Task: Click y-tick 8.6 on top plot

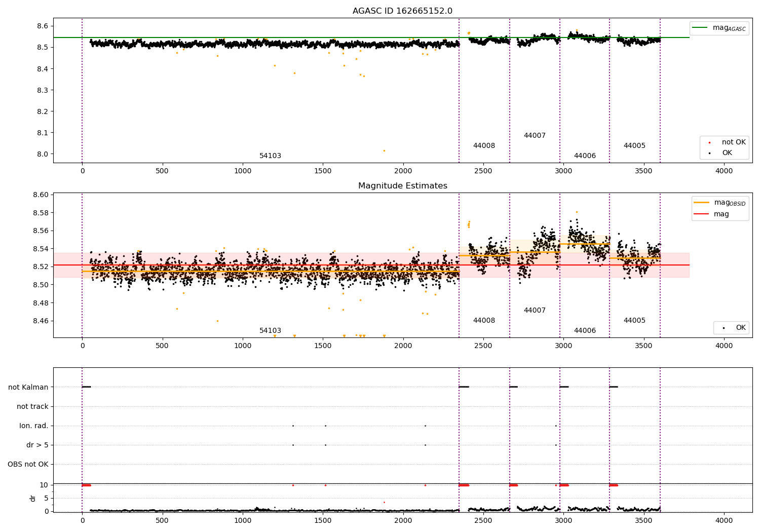Action: [43, 26]
